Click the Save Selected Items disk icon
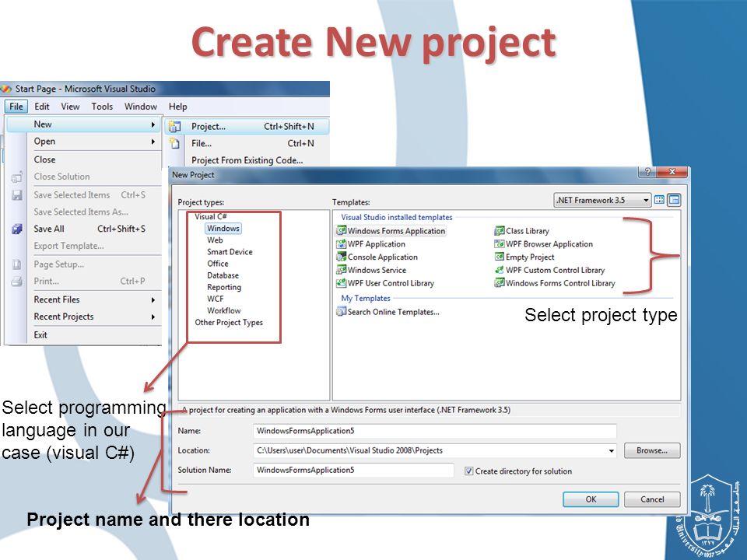This screenshot has width=747, height=560. coord(16,194)
